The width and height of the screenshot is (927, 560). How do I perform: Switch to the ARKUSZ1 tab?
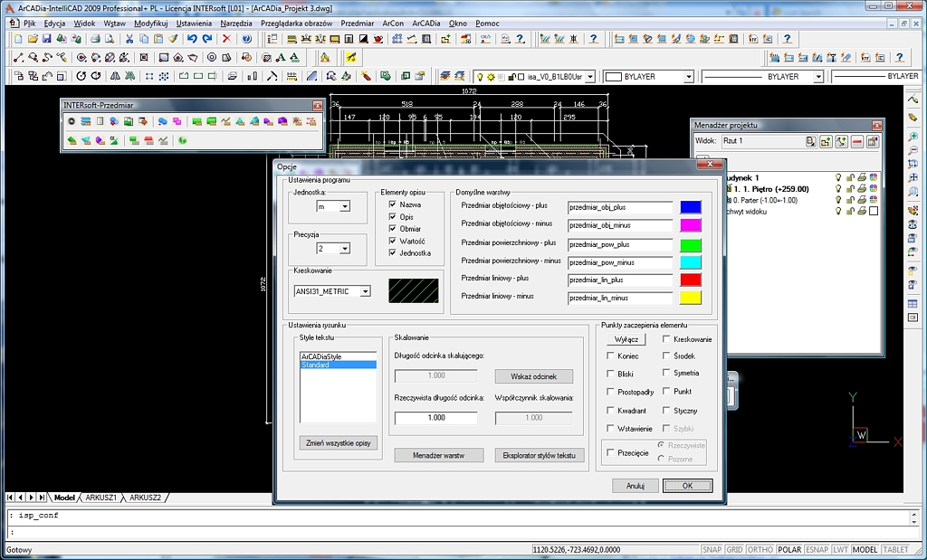101,498
